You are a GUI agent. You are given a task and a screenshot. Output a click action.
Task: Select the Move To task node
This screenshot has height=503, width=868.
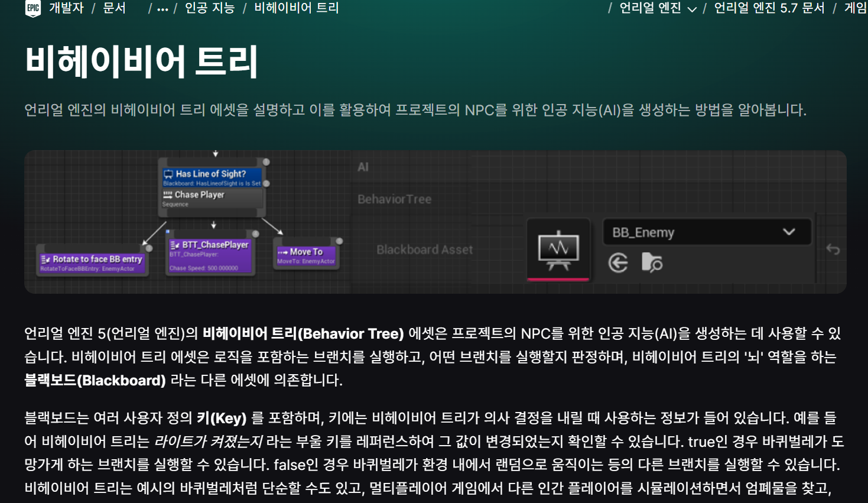306,255
